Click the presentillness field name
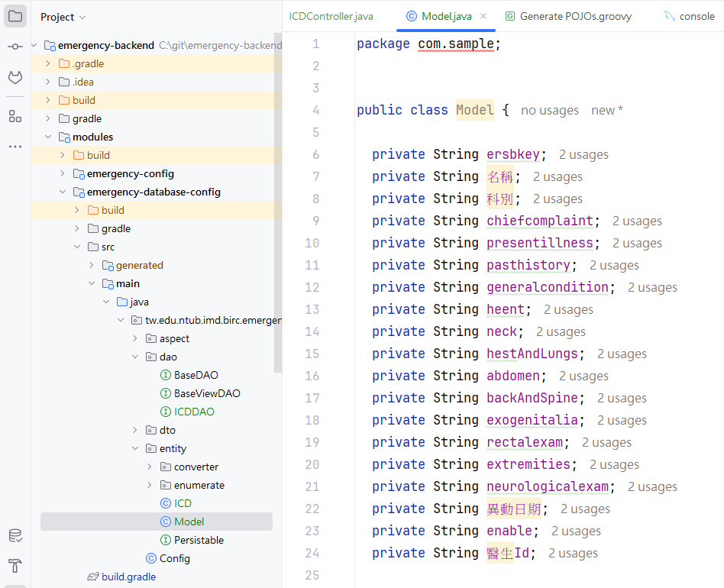The height and width of the screenshot is (588, 724). (540, 243)
